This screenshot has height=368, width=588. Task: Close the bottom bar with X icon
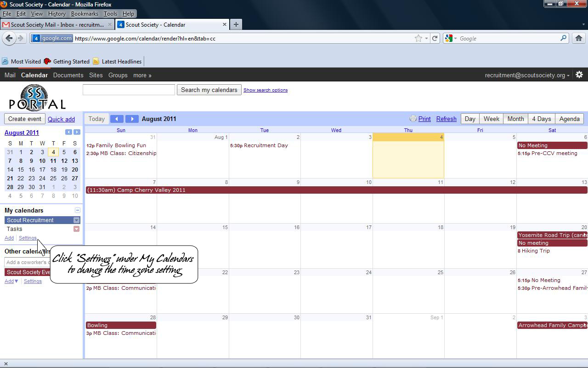(6, 364)
